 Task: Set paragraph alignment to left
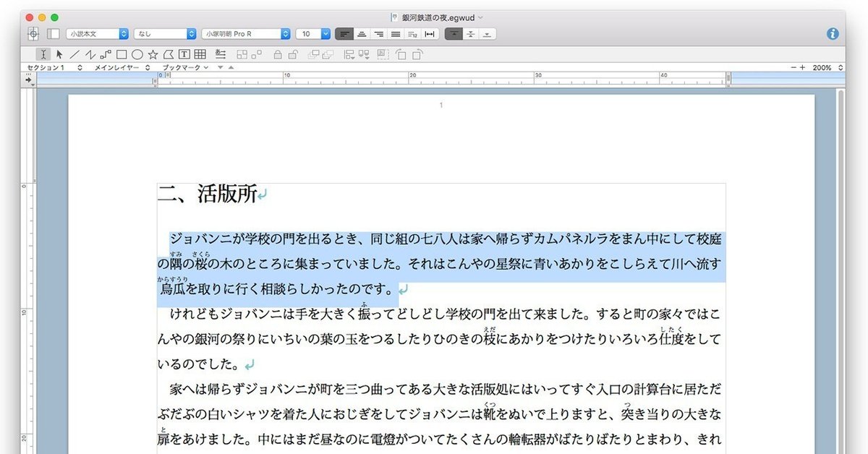tap(344, 34)
